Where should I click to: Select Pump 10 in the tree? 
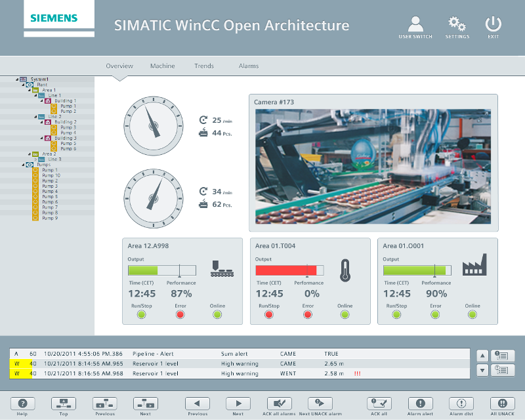click(x=51, y=175)
